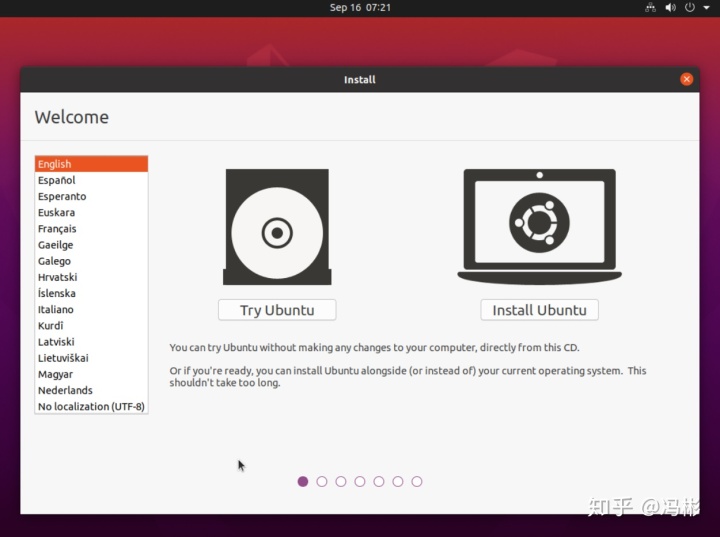Screen dimensions: 720x537
Task: Select Hrvatski in the language list
Action: pyautogui.click(x=91, y=277)
